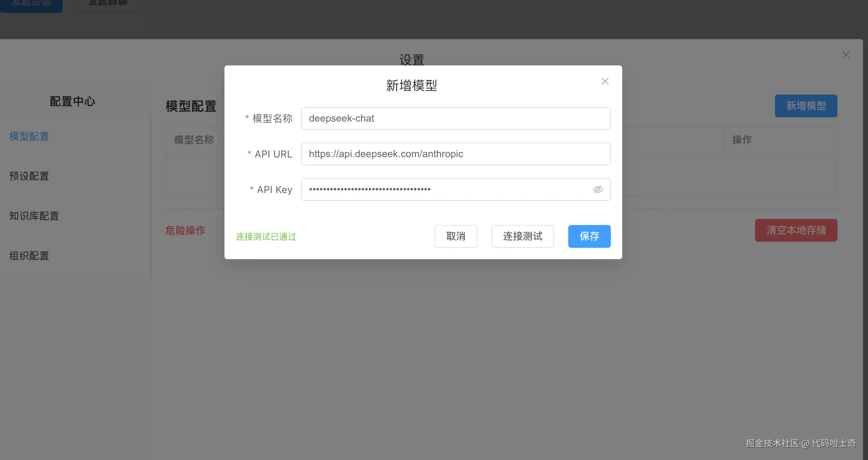Click the API URL input field
This screenshot has height=460, width=868.
pos(455,154)
